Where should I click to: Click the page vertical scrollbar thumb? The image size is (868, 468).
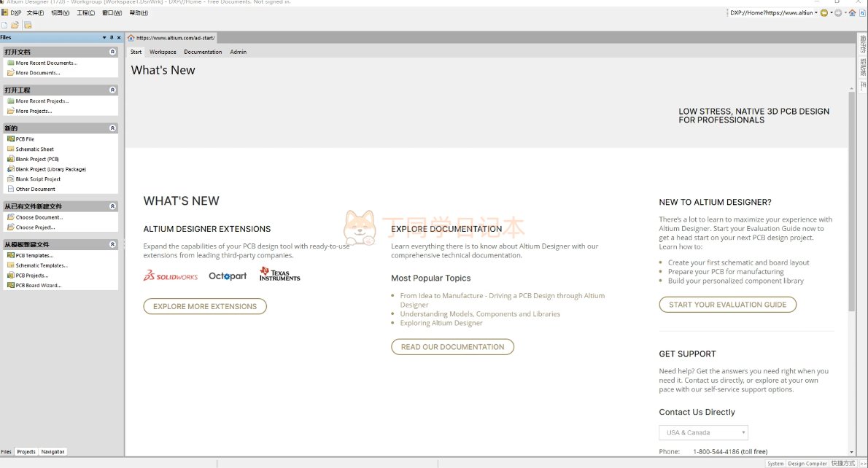pyautogui.click(x=851, y=201)
